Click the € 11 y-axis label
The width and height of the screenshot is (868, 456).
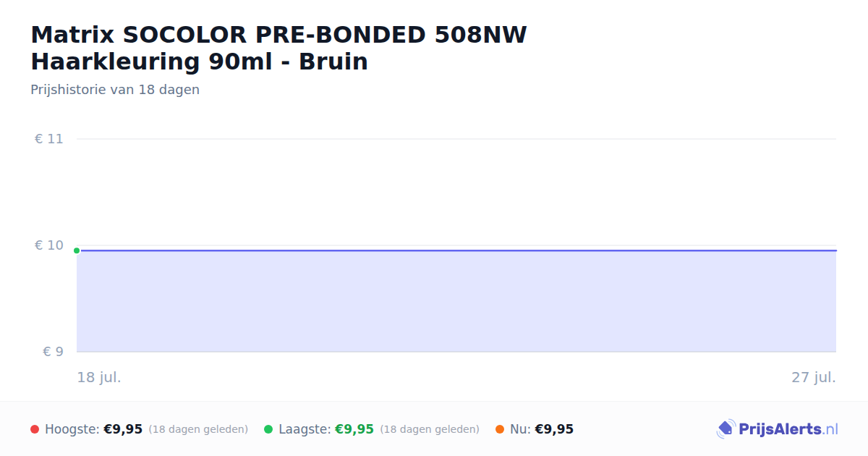point(49,139)
